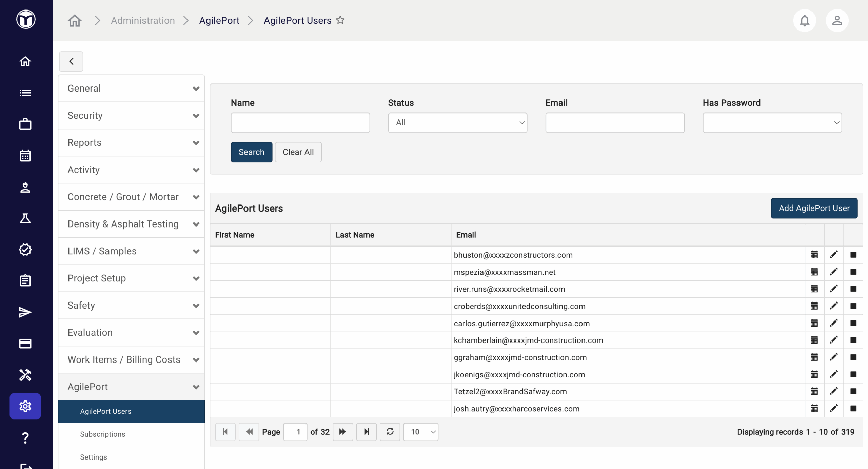
Task: Click the Search button
Action: pos(251,152)
